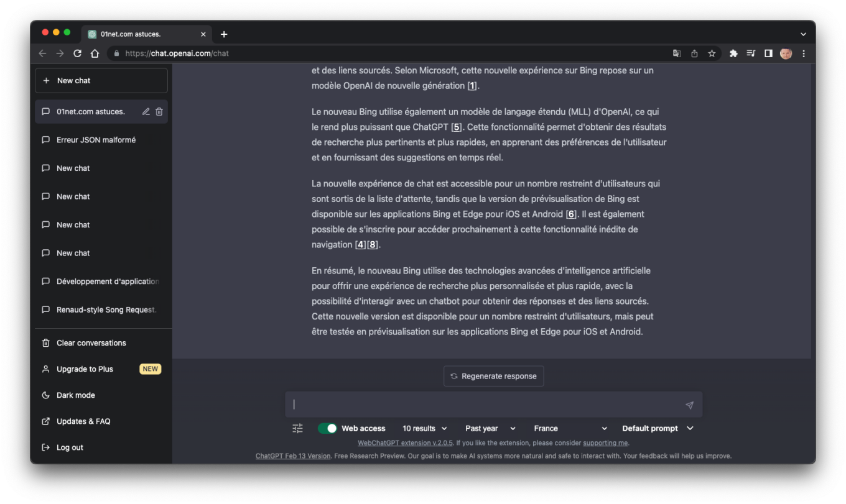Viewport: 846px width, 504px height.
Task: Click Log out
Action: [x=101, y=447]
